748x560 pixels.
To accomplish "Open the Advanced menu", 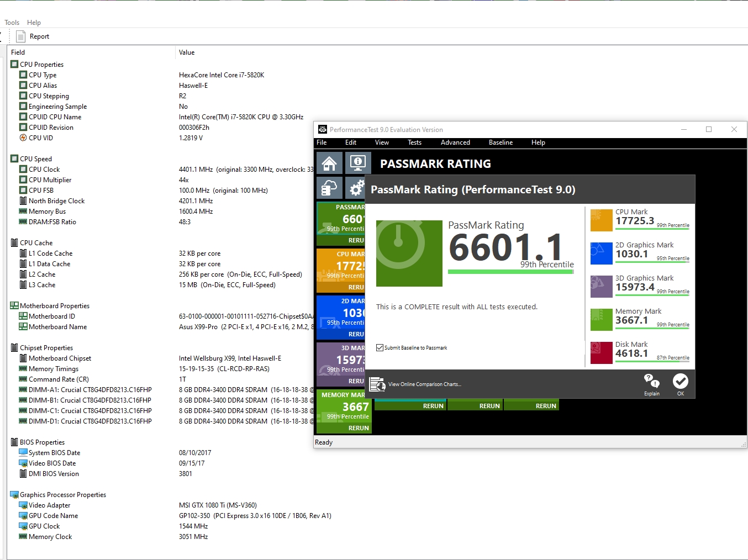I will click(x=455, y=142).
